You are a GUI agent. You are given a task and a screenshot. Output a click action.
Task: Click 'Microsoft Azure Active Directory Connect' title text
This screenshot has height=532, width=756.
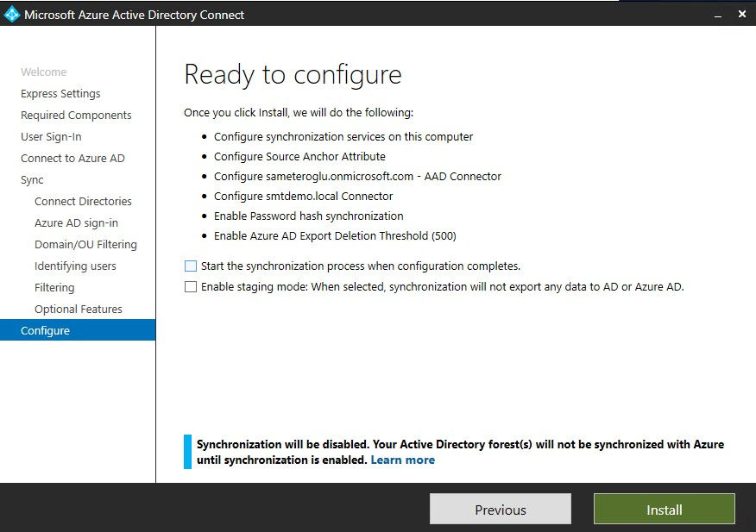pyautogui.click(x=134, y=15)
